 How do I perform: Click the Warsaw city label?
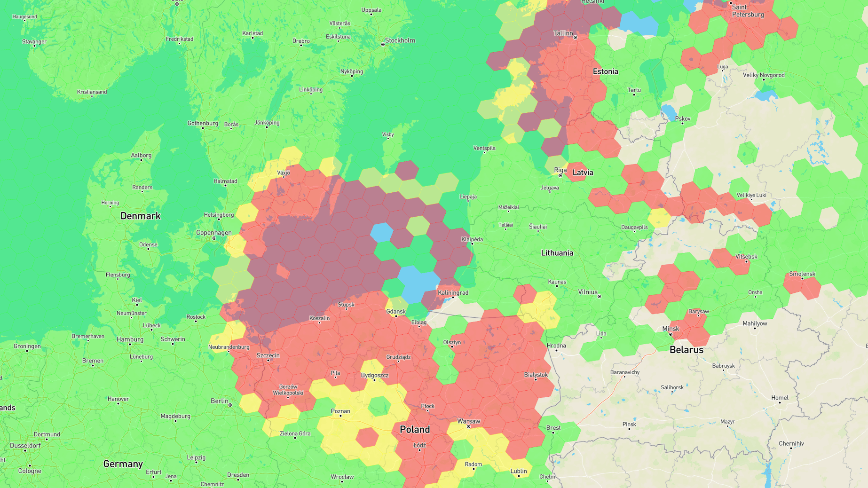pyautogui.click(x=469, y=421)
